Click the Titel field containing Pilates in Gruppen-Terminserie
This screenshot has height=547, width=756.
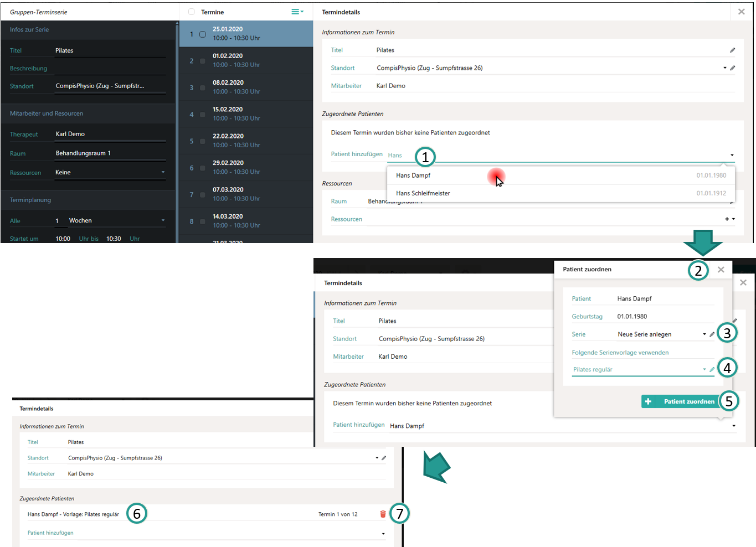click(110, 50)
